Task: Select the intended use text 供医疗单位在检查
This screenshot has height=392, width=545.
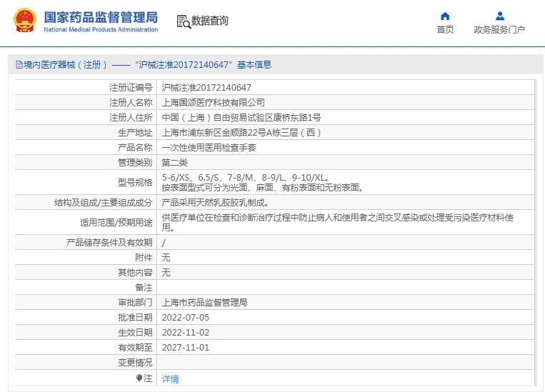Action: [337, 222]
